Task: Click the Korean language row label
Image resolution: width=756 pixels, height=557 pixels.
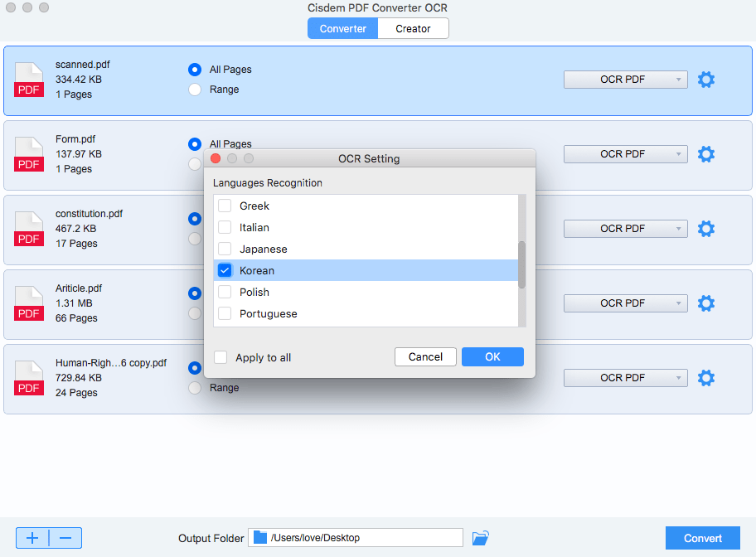Action: click(257, 270)
